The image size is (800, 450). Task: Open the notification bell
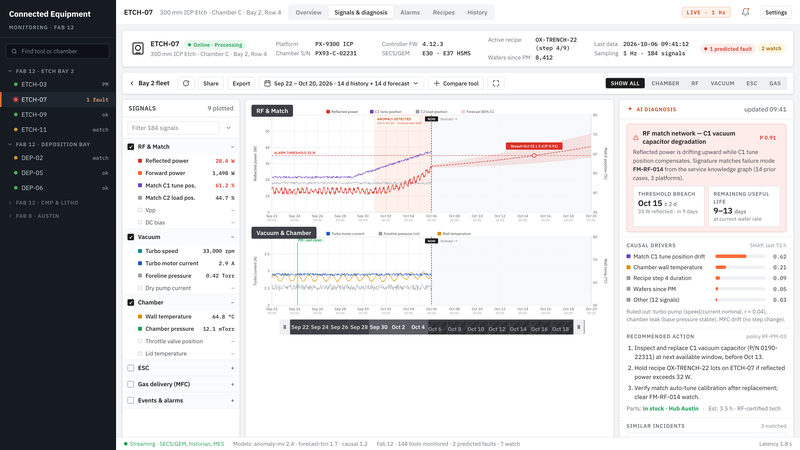click(745, 12)
